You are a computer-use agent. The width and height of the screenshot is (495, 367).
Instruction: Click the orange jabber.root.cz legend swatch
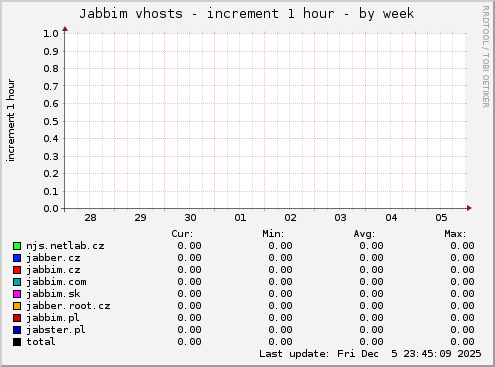click(17, 306)
